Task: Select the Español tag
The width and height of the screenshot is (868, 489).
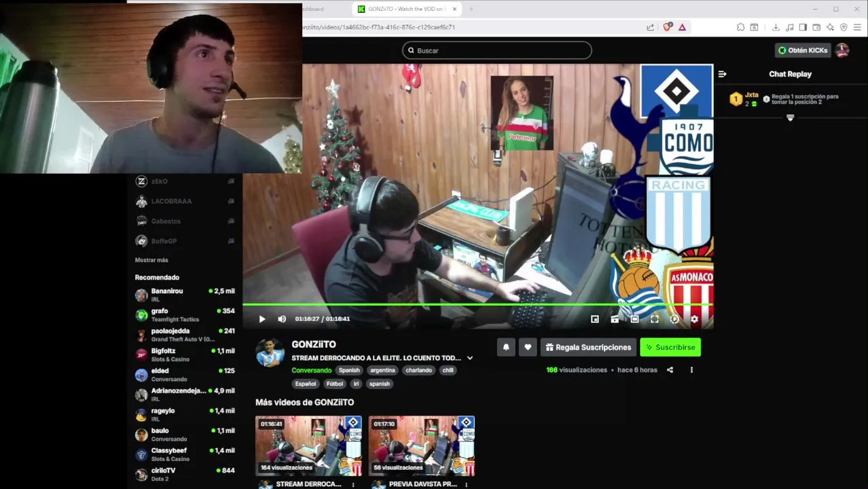Action: [306, 384]
